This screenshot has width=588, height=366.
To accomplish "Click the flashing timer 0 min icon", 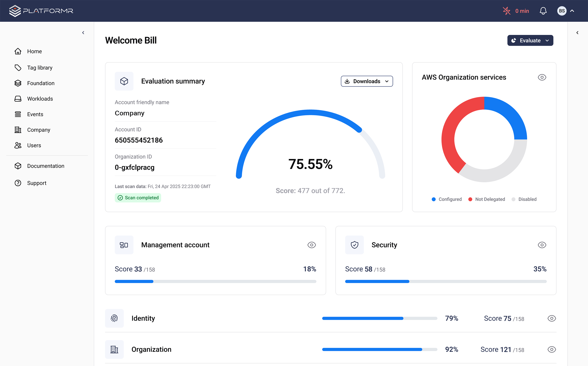I will coord(506,11).
